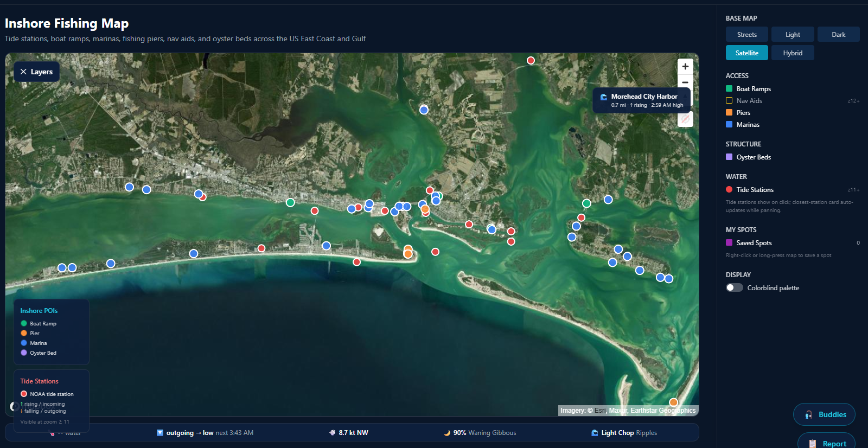Click the Boat Ramp green legend swatch
Viewport: 868px width, 448px height.
coord(24,323)
